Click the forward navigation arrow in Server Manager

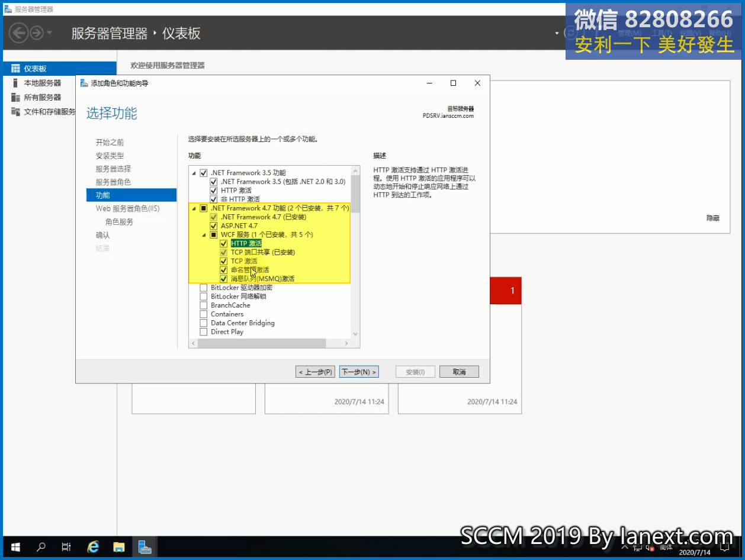click(x=37, y=33)
